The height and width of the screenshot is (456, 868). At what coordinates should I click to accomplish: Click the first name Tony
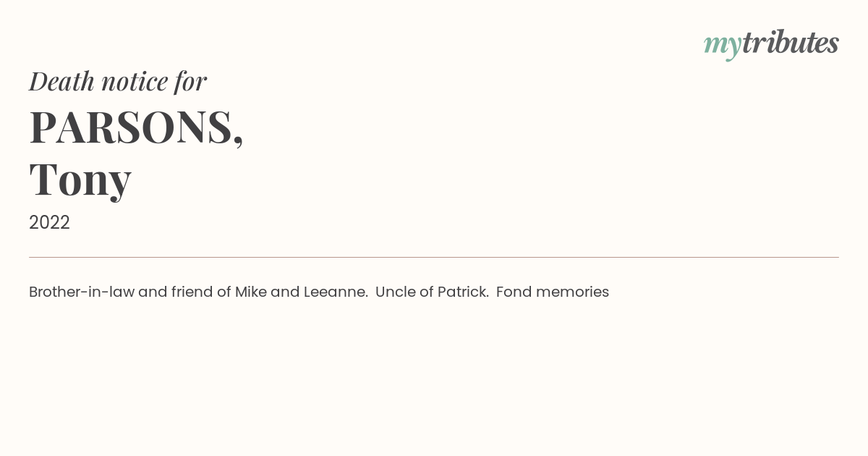pyautogui.click(x=80, y=180)
